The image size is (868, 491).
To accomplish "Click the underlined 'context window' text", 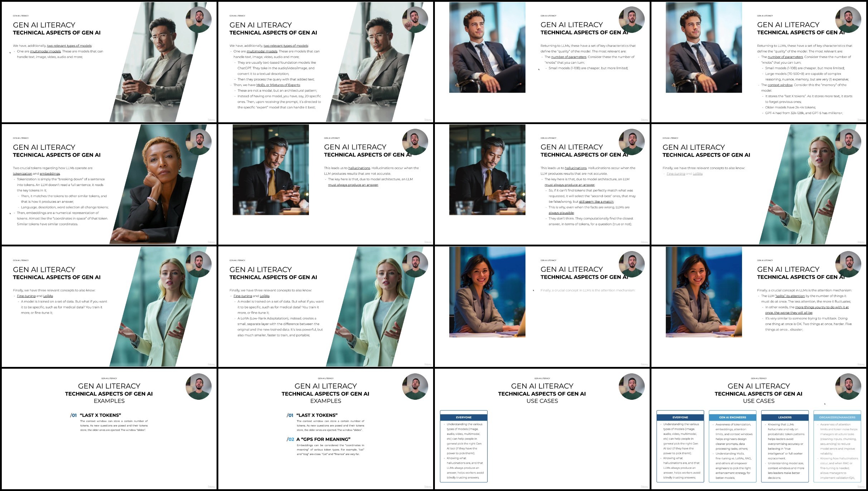I will 780,85.
